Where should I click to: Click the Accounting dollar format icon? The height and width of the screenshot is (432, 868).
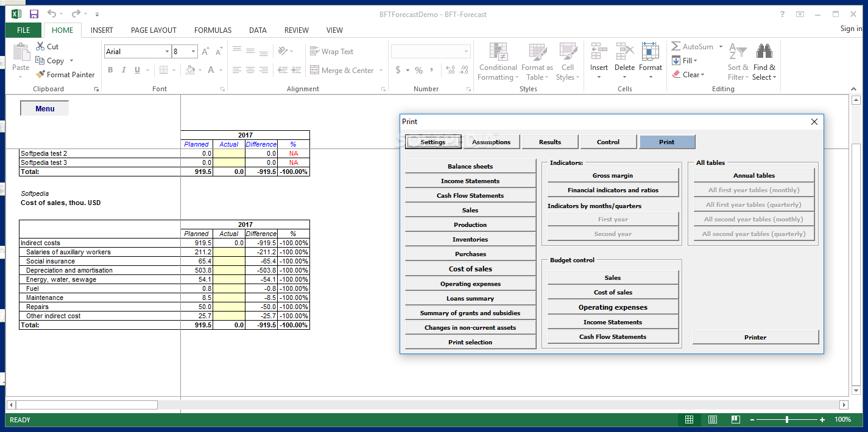tap(398, 70)
